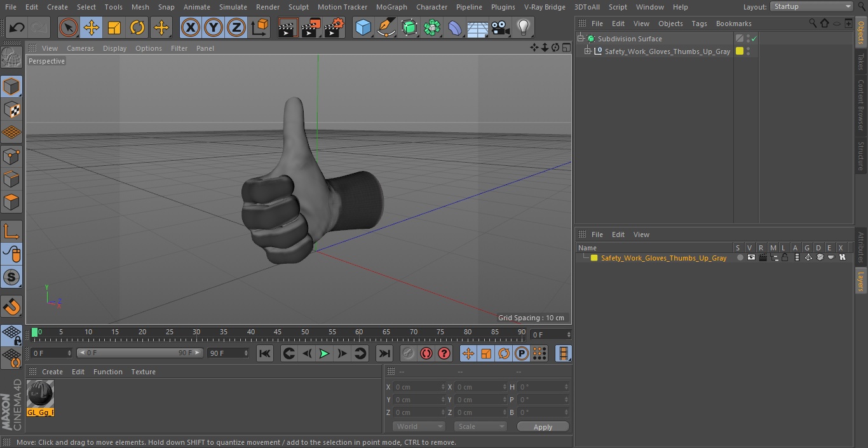Open Layers panel View menu
Image resolution: width=868 pixels, height=448 pixels.
point(641,234)
